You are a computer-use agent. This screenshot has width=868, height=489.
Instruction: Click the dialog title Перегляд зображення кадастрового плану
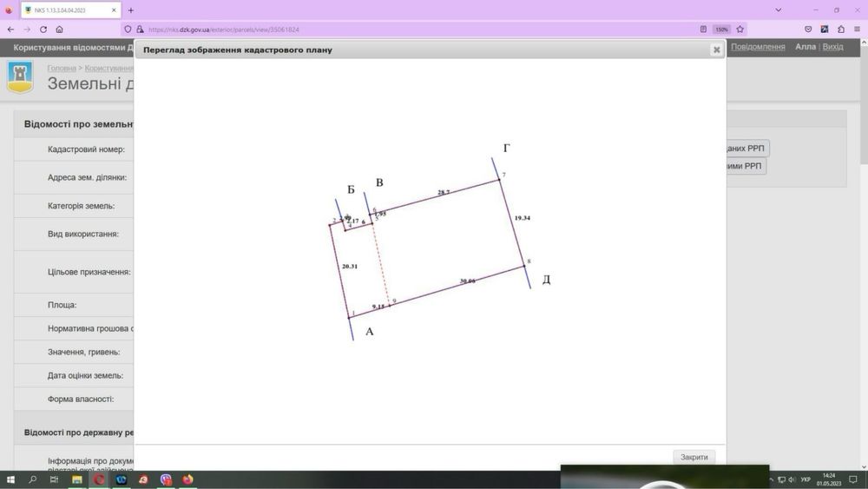coord(238,50)
